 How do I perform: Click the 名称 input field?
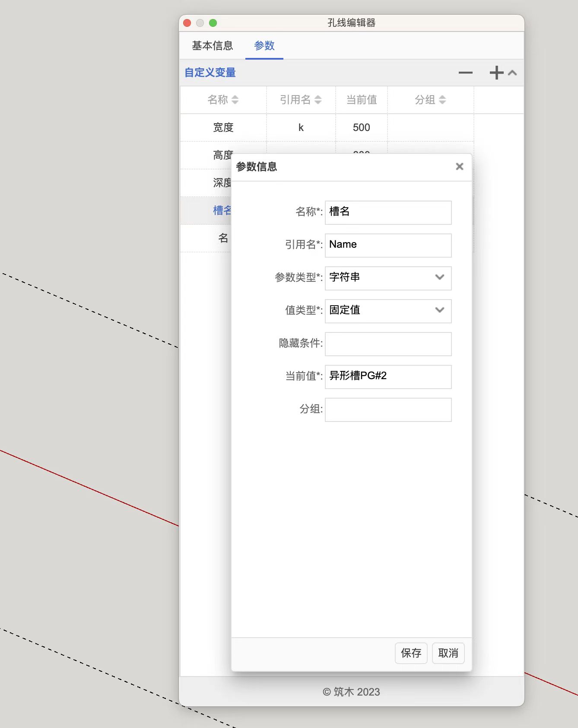pyautogui.click(x=388, y=212)
